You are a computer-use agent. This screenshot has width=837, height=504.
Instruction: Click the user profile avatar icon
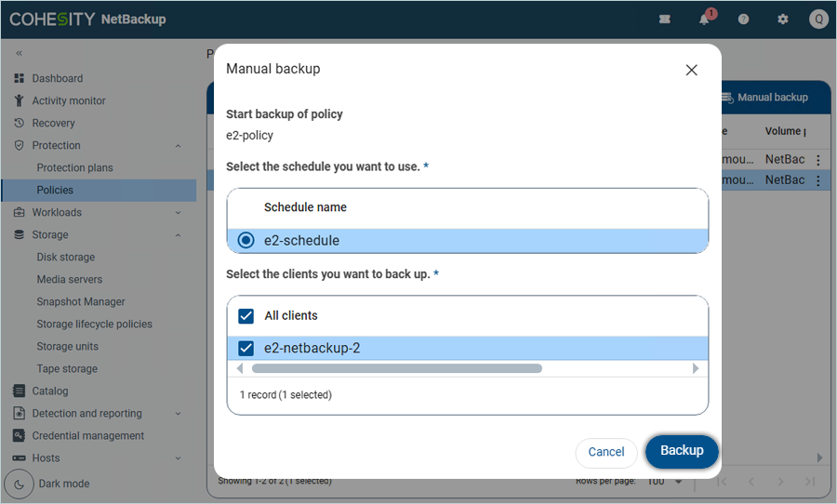point(818,20)
